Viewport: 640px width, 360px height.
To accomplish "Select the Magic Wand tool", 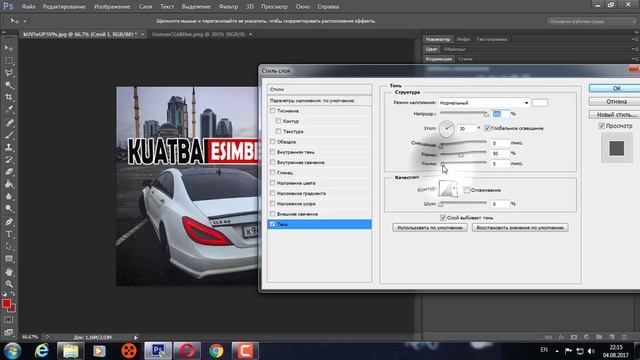I will (x=9, y=85).
